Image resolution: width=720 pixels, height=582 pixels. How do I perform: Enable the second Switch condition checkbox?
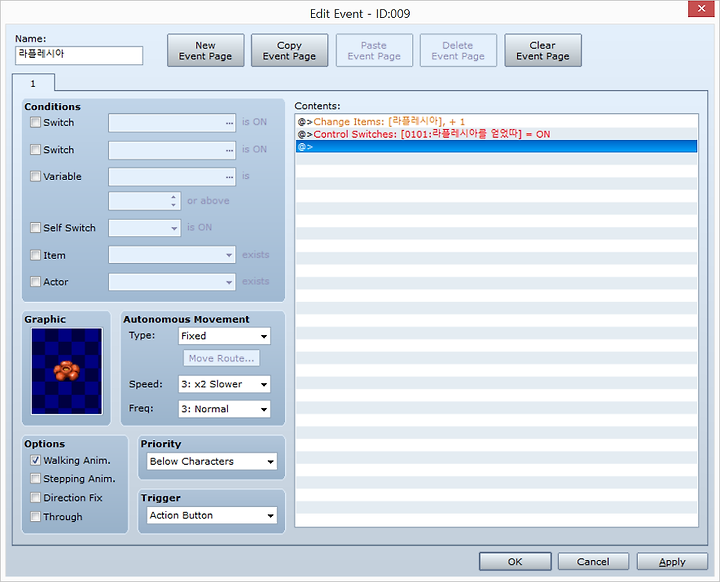pyautogui.click(x=35, y=150)
